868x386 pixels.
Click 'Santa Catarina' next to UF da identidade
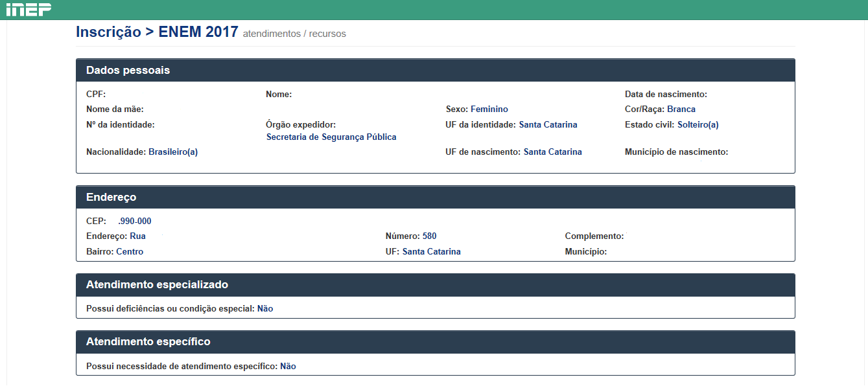[548, 124]
